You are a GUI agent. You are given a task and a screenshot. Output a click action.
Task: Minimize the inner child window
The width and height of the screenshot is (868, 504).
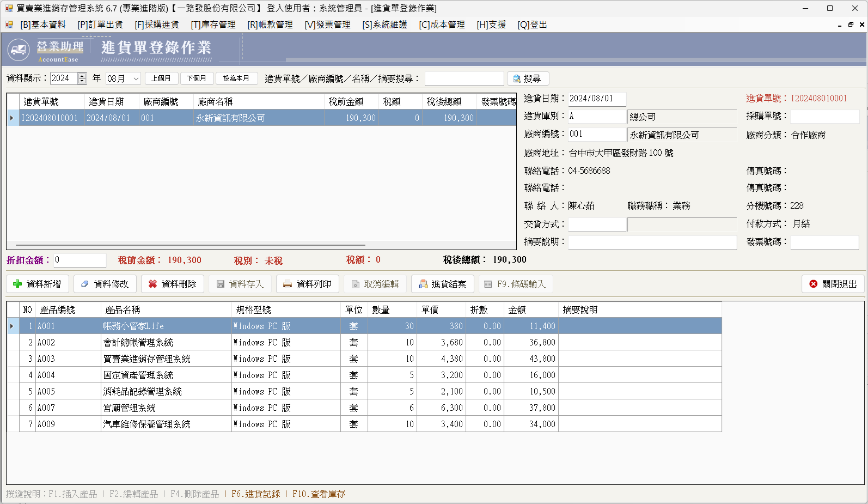840,25
